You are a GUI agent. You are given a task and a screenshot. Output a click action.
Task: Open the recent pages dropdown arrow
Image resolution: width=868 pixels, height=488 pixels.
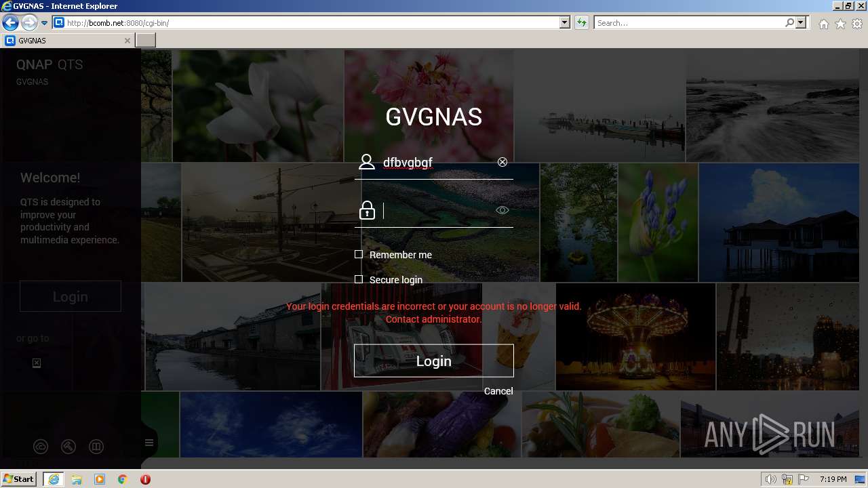click(x=45, y=23)
